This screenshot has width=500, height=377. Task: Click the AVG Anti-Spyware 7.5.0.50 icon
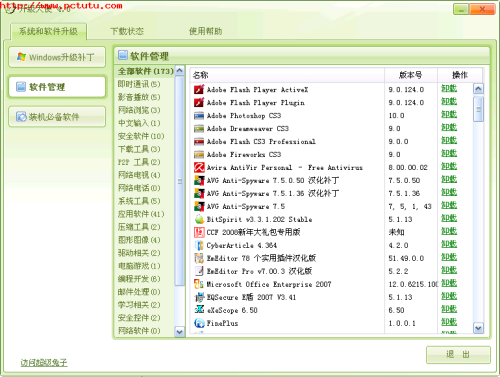coord(199,180)
